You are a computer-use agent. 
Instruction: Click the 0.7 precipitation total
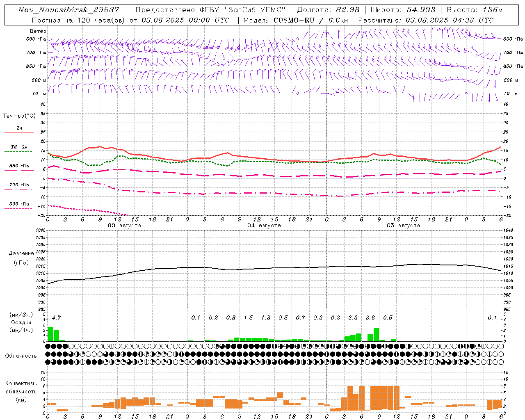(x=301, y=317)
